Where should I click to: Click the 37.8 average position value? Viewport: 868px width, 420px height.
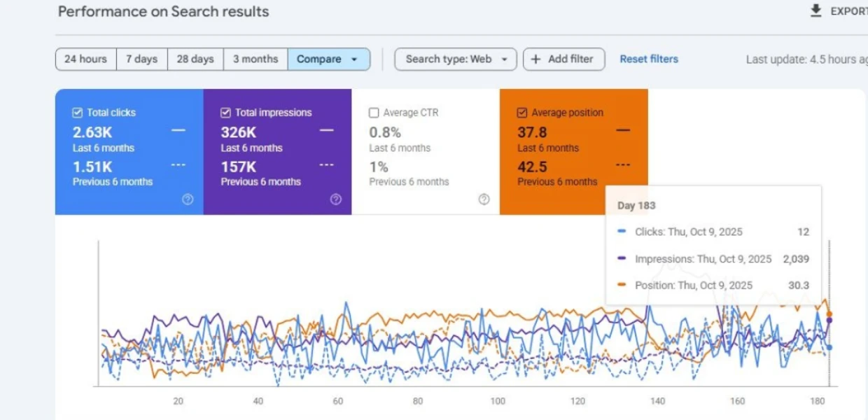click(x=532, y=132)
